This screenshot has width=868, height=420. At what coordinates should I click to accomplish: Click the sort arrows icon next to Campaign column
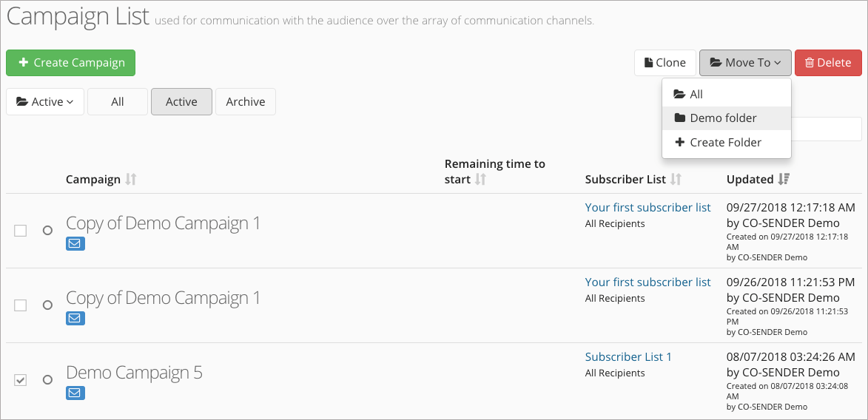(131, 179)
